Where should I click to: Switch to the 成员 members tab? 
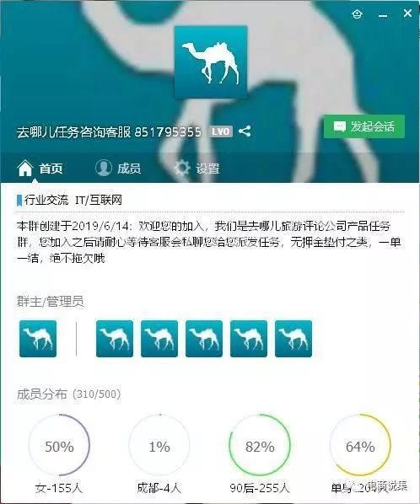(118, 168)
